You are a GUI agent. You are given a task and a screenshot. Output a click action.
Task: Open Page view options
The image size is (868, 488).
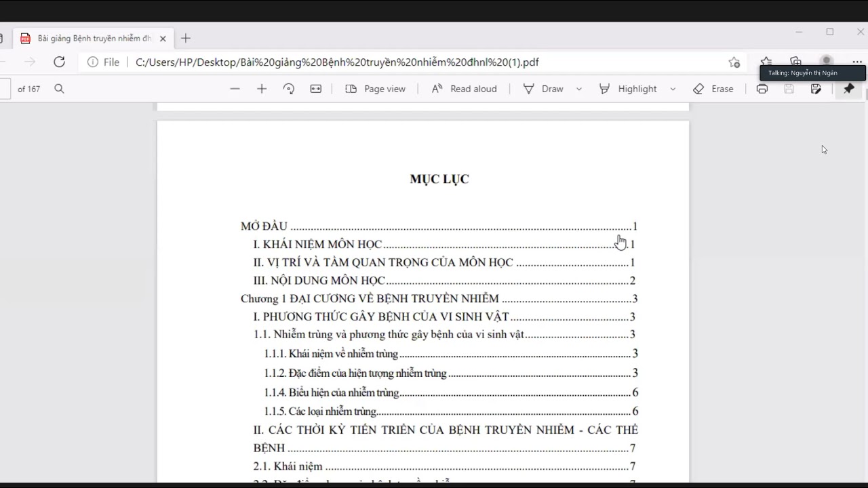[x=375, y=89]
